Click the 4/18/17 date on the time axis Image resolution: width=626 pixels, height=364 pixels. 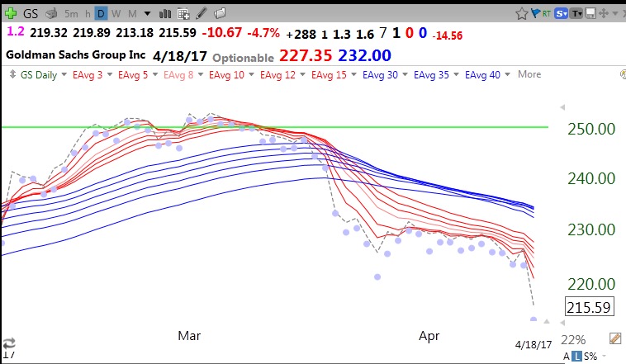pyautogui.click(x=533, y=344)
